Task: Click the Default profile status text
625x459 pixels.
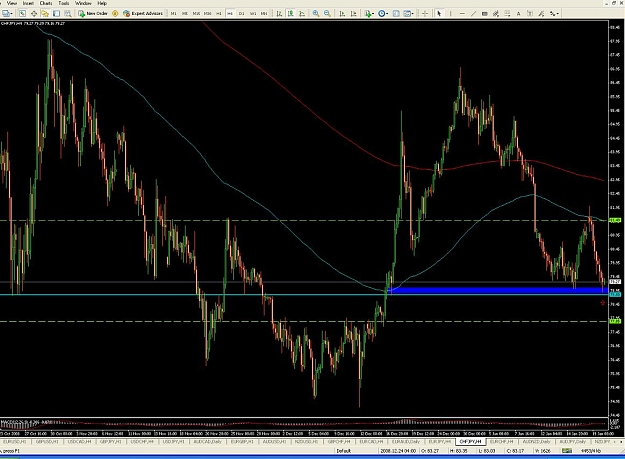Action: 344,451
